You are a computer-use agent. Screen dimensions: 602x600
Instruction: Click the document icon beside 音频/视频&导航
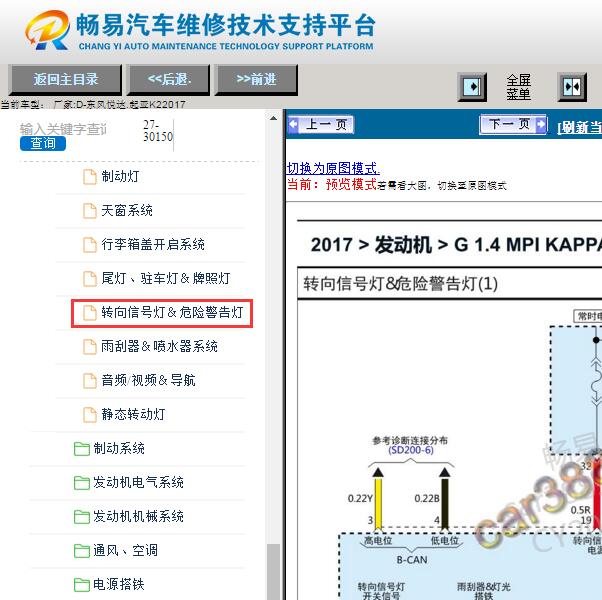click(x=90, y=381)
